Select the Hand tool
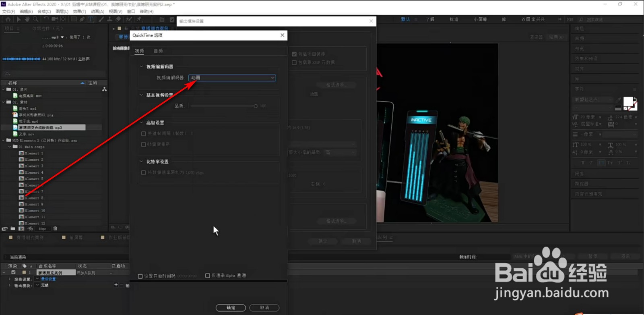The image size is (644, 315). click(27, 19)
